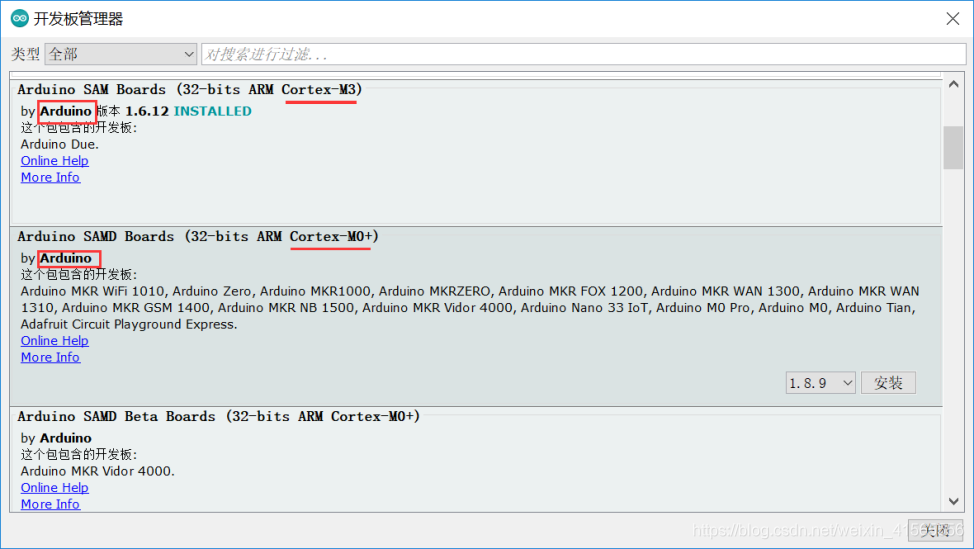Viewport: 974px width, 549px height.
Task: Click the 'Arduino MKR Vidor 4000.' text in Beta entry
Action: pyautogui.click(x=98, y=471)
